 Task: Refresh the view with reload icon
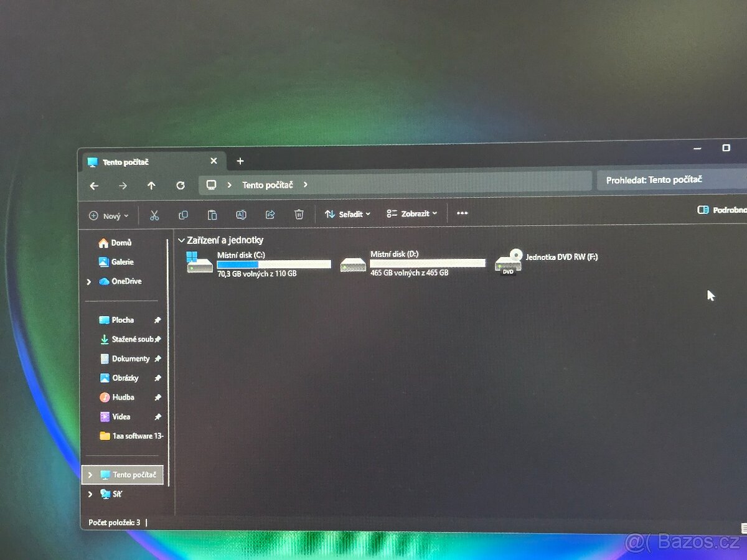181,185
